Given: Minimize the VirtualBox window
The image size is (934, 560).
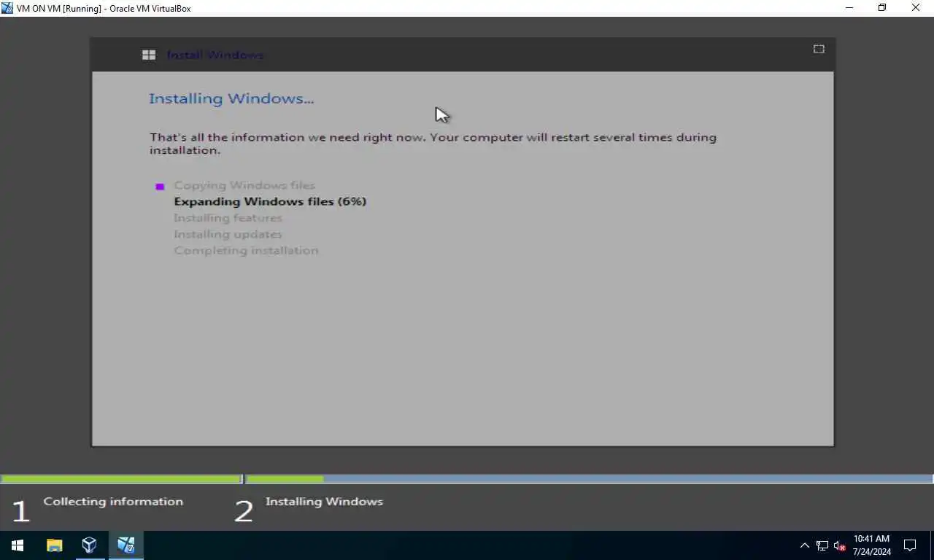Looking at the screenshot, I should (x=849, y=8).
